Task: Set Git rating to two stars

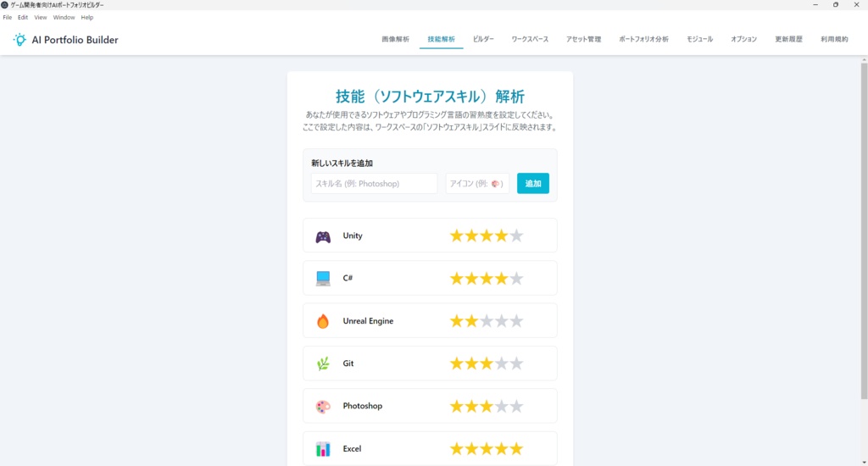Action: click(x=471, y=363)
